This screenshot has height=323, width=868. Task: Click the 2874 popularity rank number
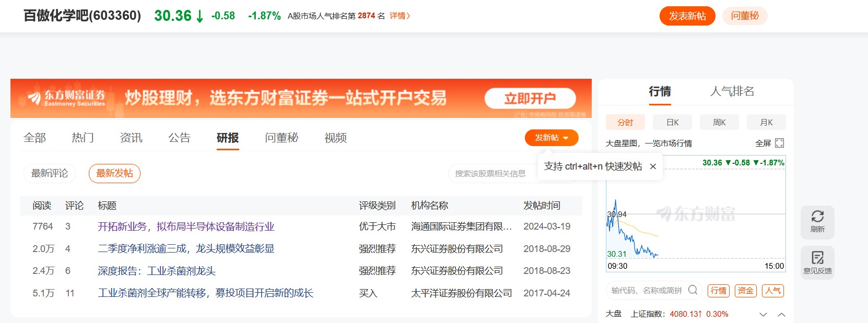click(x=366, y=16)
